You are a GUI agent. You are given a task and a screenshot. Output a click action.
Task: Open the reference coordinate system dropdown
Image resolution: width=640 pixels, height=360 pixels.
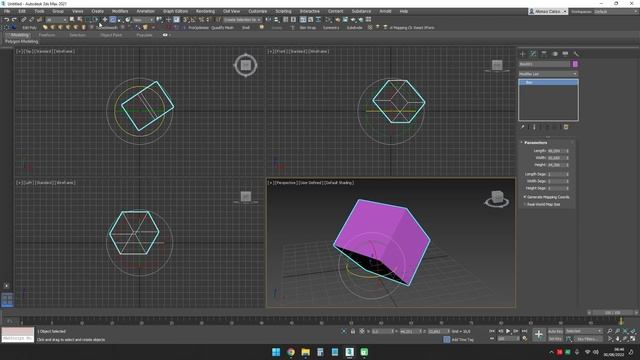(x=143, y=20)
